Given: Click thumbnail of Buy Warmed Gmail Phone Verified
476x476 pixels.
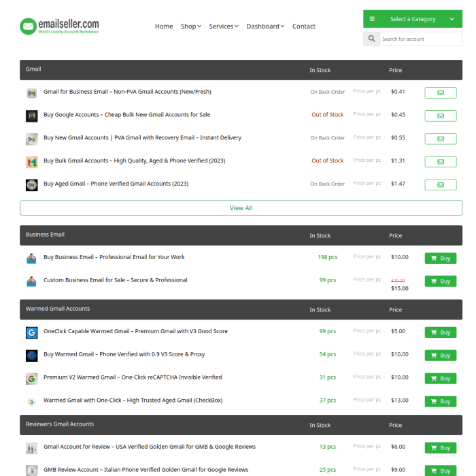Looking at the screenshot, I should pyautogui.click(x=31, y=356).
